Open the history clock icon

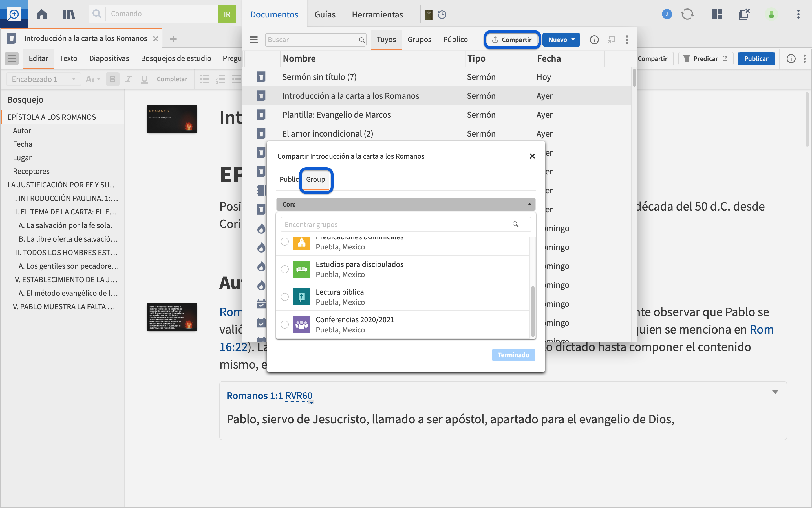click(x=442, y=14)
